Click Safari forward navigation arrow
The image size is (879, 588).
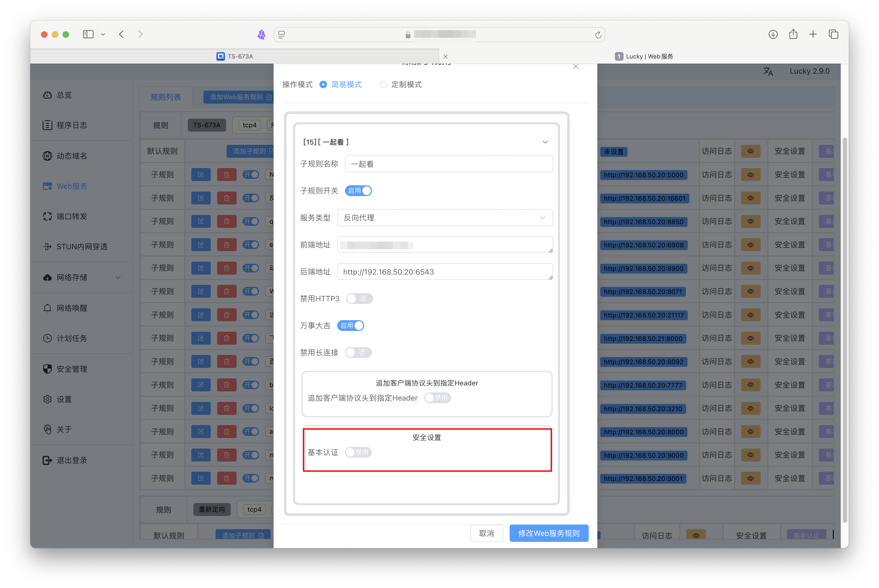click(x=140, y=35)
